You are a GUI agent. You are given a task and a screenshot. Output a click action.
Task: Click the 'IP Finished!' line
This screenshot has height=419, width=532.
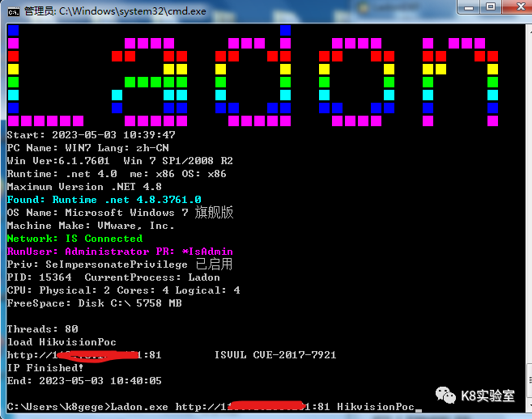(x=45, y=368)
